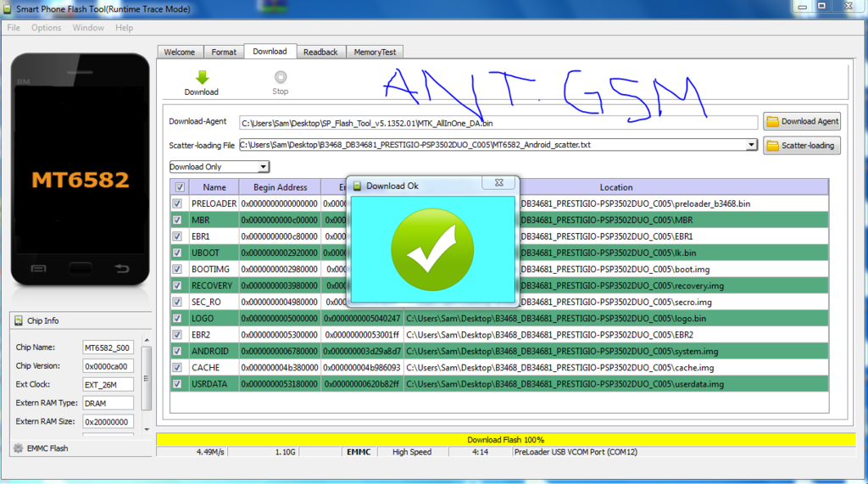Uncheck the PRELOADER partition checkbox

coord(177,203)
